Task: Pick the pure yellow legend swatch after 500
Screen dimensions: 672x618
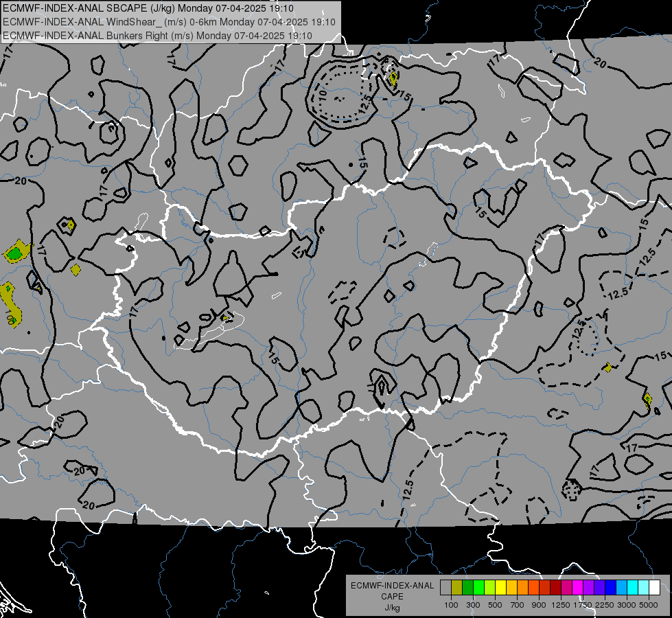Action: tap(500, 588)
